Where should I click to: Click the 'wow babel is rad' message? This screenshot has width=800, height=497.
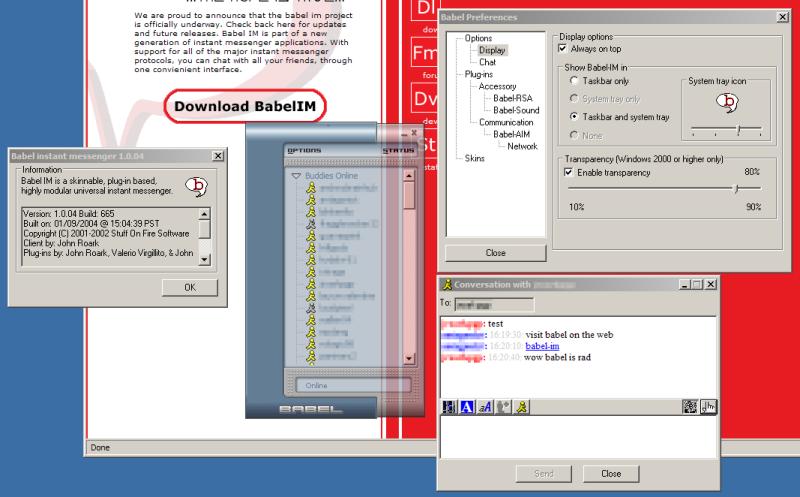pos(557,357)
